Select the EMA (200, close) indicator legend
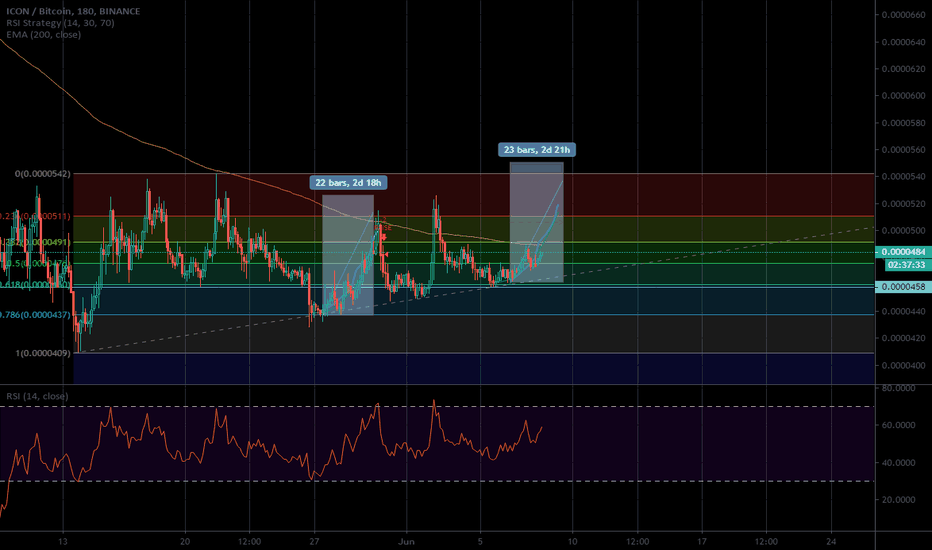932x550 pixels. click(x=43, y=34)
